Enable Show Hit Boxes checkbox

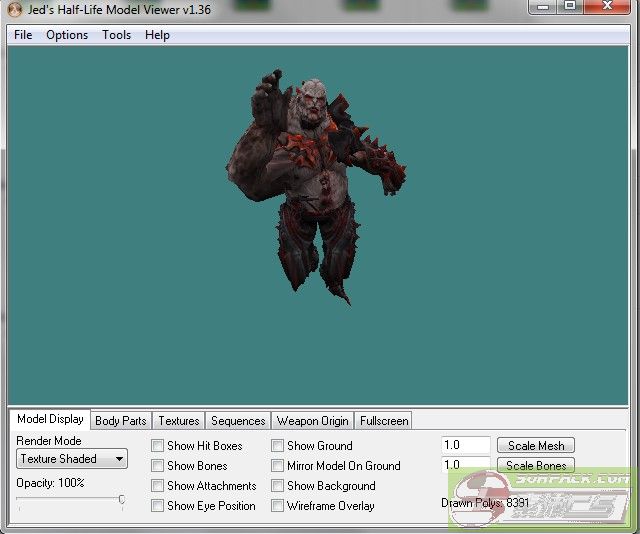tap(158, 446)
